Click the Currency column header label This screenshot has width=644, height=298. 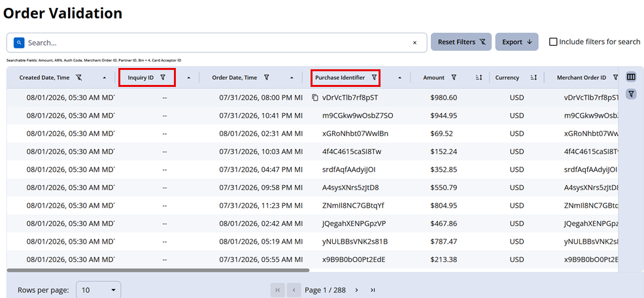507,78
